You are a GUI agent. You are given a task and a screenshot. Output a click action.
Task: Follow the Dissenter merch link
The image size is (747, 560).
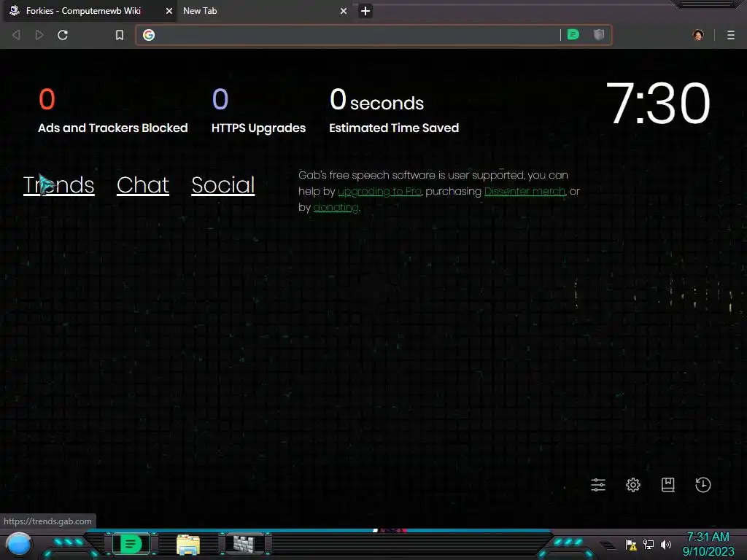(525, 192)
